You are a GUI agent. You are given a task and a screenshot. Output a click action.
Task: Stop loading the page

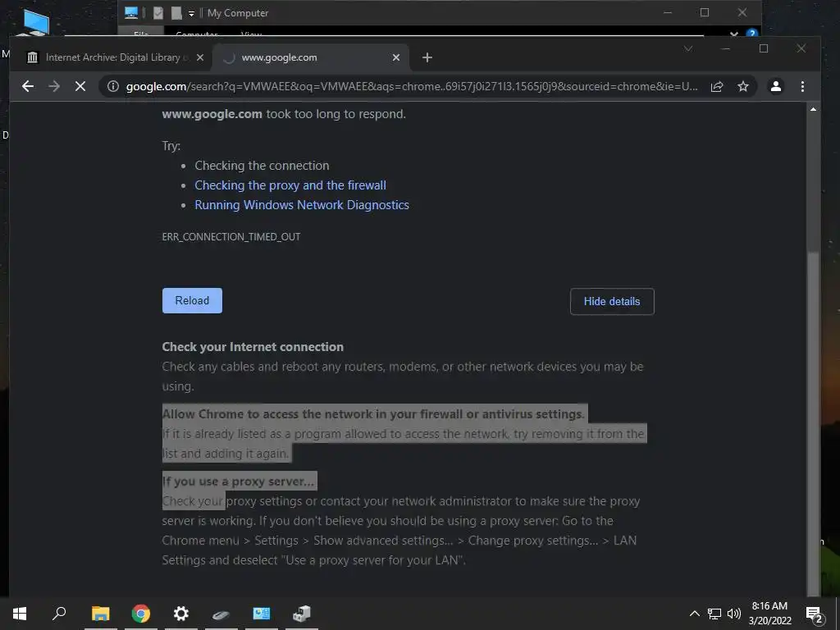[x=80, y=86]
